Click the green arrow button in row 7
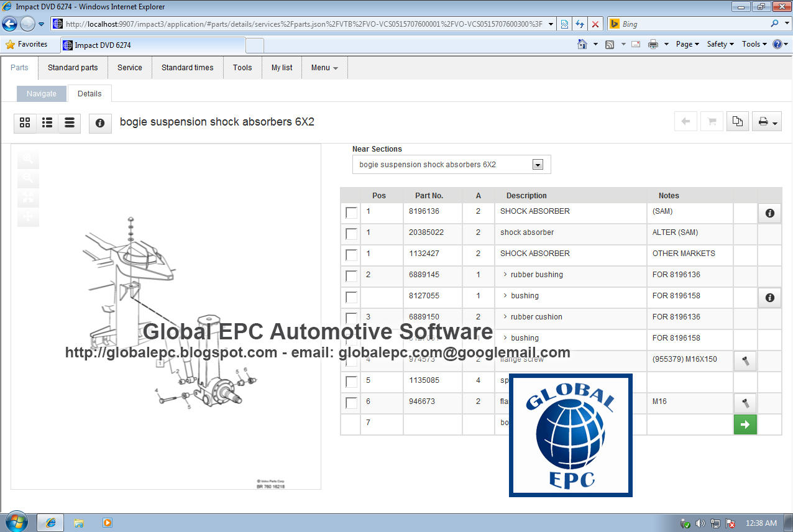 click(745, 424)
